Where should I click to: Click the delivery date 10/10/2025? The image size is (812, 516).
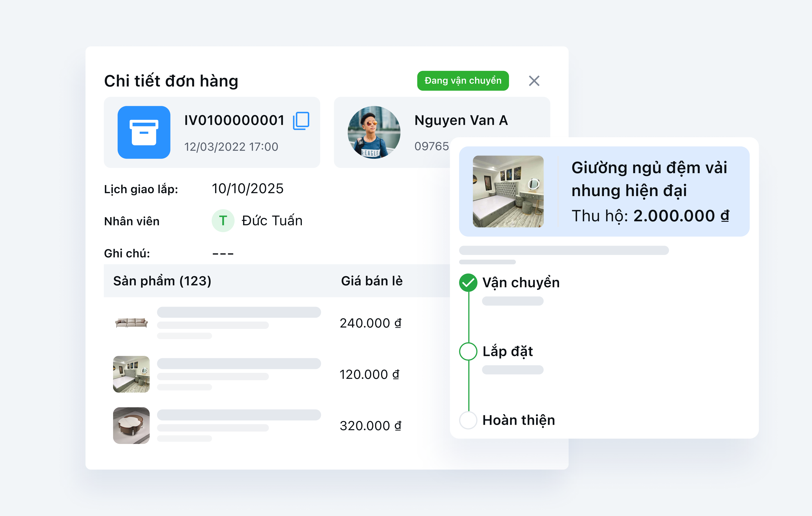(x=247, y=189)
